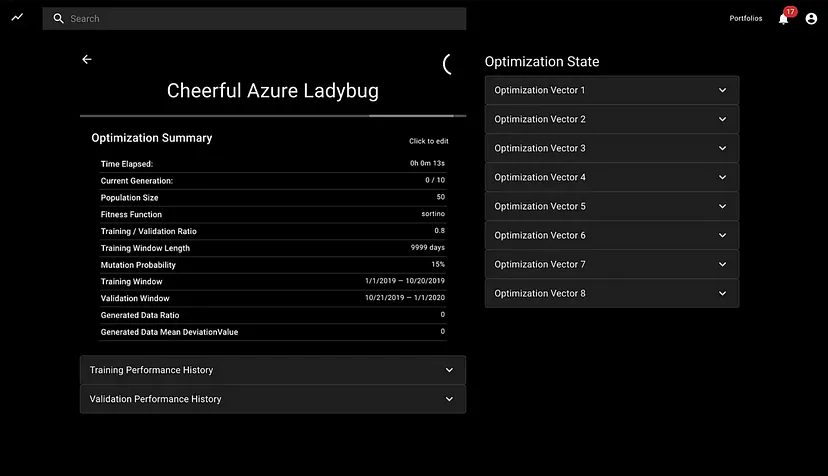Screen dimensions: 828x476
Task: Click the back arrow icon
Action: pyautogui.click(x=87, y=60)
